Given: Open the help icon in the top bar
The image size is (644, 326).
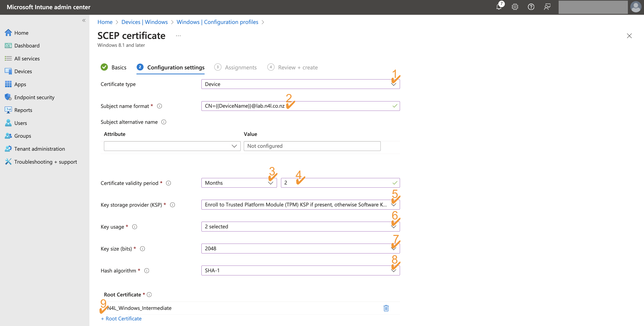Looking at the screenshot, I should pos(531,7).
